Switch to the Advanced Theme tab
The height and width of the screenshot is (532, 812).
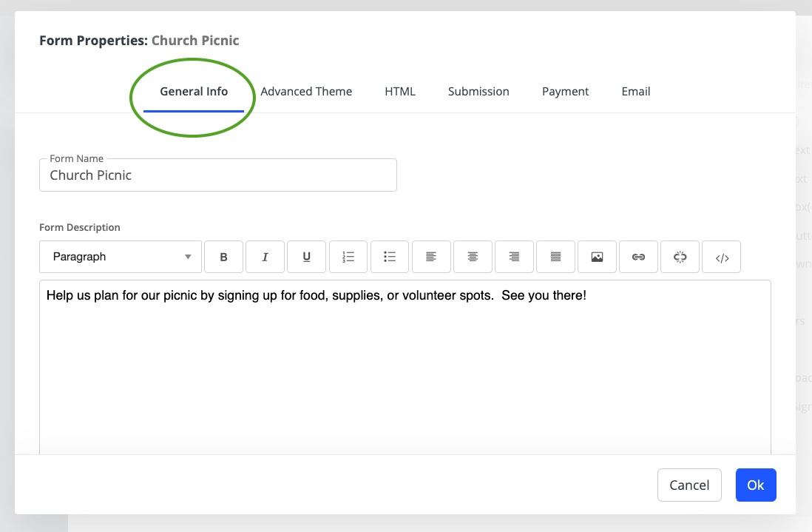[306, 92]
